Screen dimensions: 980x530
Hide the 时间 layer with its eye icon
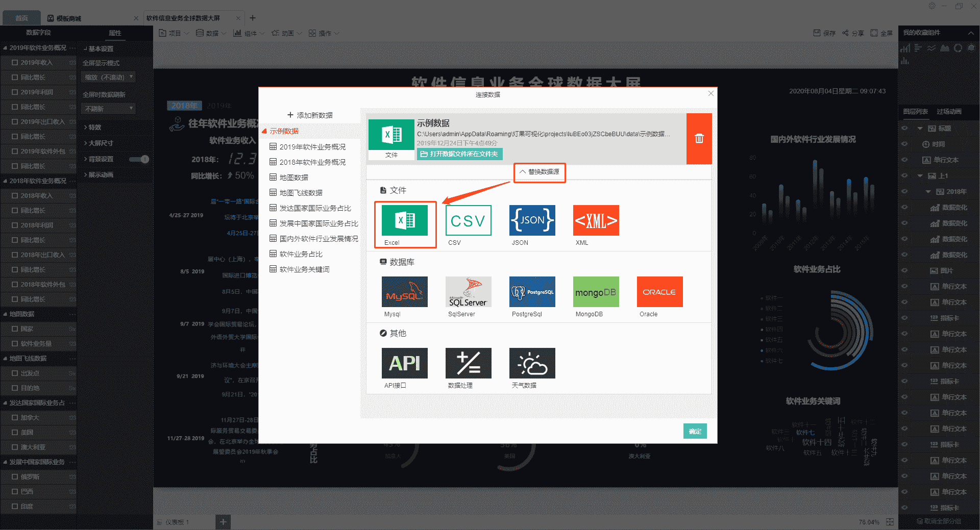pyautogui.click(x=904, y=144)
